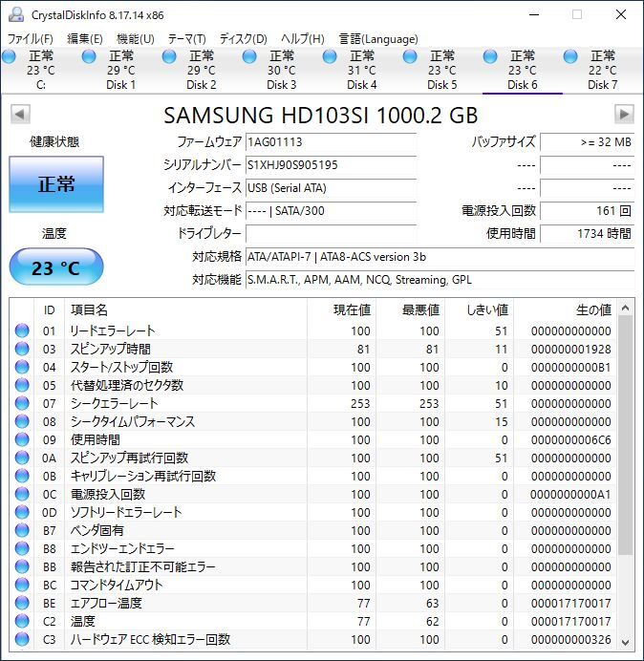Switch to the C: drive tab

tap(41, 70)
